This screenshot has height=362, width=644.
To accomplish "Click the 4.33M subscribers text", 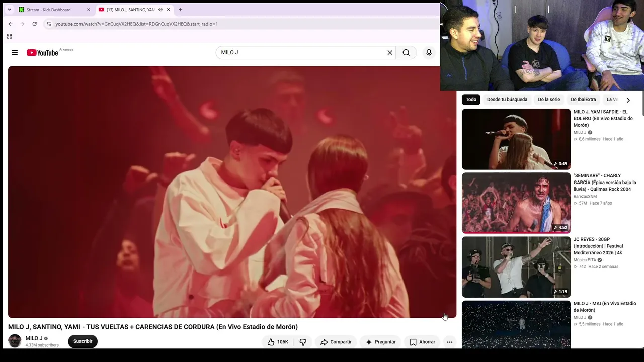I will coord(42,345).
